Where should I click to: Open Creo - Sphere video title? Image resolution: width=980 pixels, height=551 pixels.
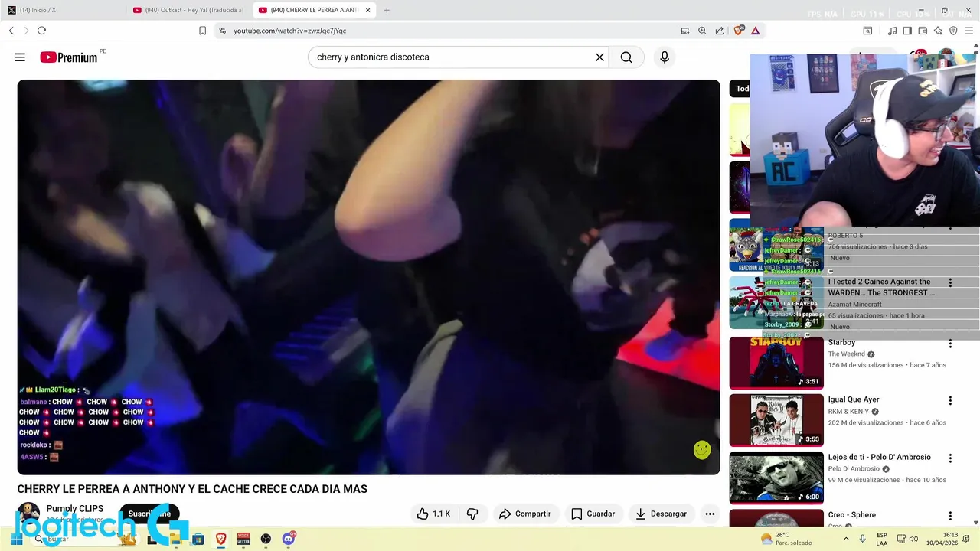[851, 515]
